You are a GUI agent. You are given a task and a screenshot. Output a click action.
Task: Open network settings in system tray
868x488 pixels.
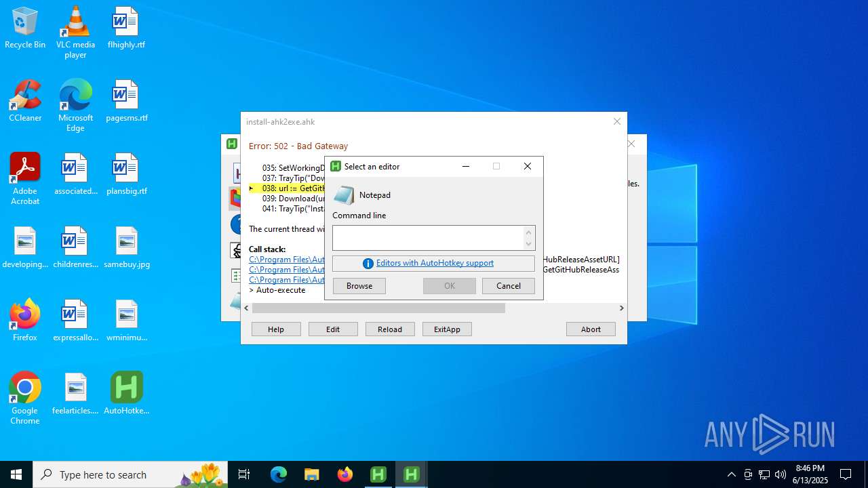[x=764, y=474]
